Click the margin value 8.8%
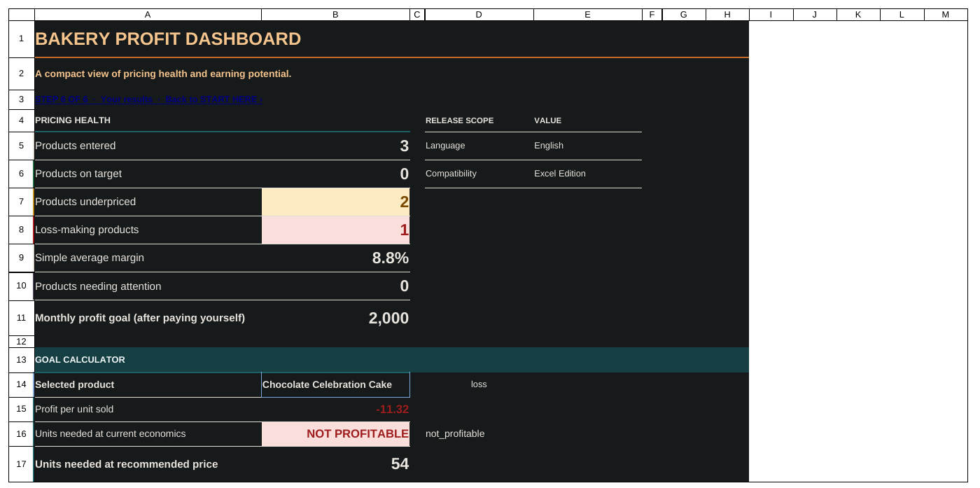Screen dimensions: 980x488 click(x=335, y=258)
